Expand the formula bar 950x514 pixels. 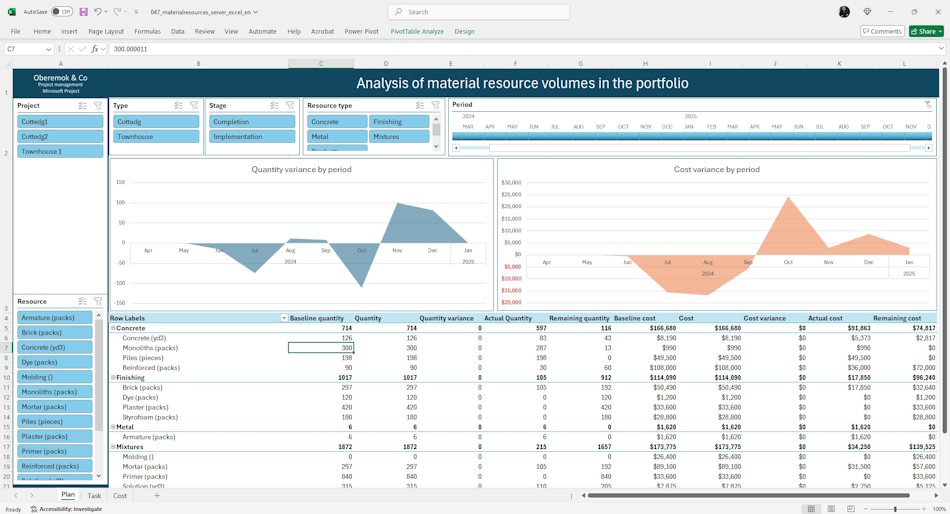coord(940,49)
